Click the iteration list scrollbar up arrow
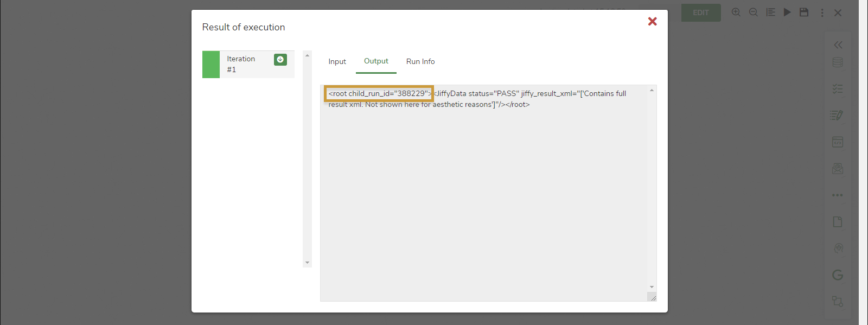This screenshot has width=868, height=325. point(307,55)
